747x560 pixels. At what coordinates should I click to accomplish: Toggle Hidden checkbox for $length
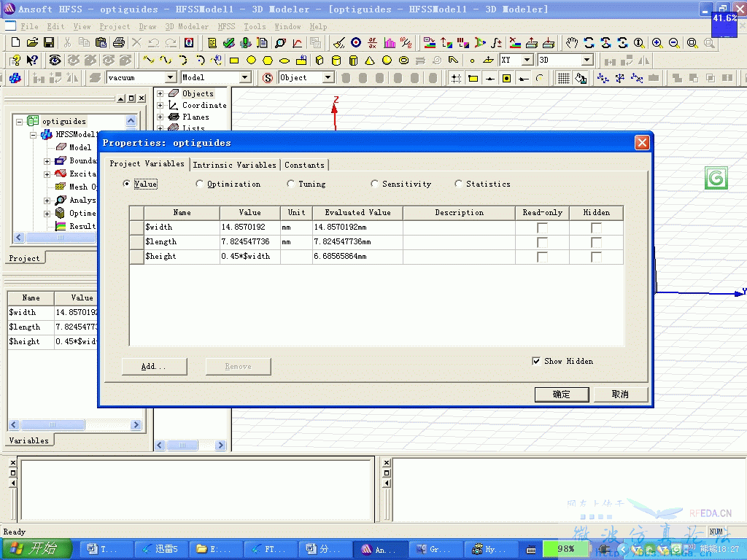click(596, 242)
